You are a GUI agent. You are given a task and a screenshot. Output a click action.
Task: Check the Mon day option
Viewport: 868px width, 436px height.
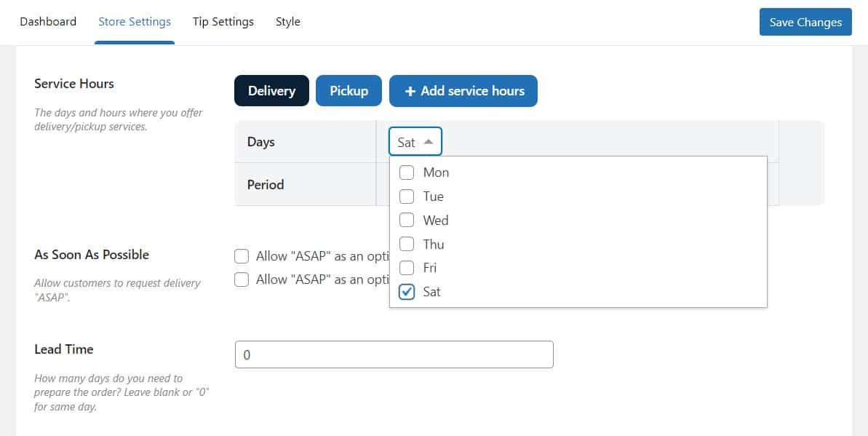(407, 173)
